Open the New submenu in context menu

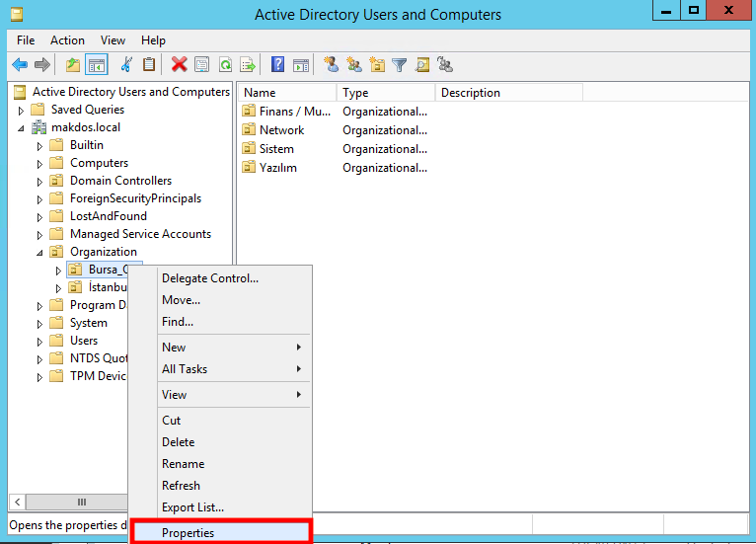(x=221, y=348)
